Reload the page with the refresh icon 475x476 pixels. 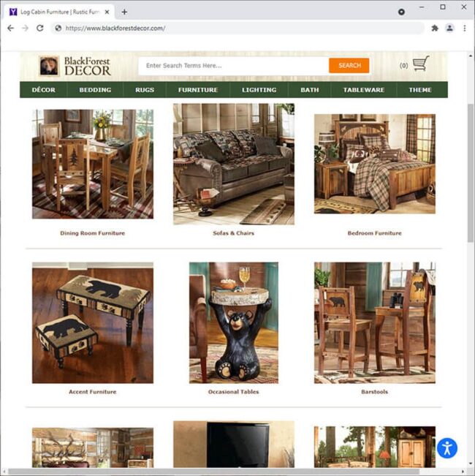click(x=39, y=29)
